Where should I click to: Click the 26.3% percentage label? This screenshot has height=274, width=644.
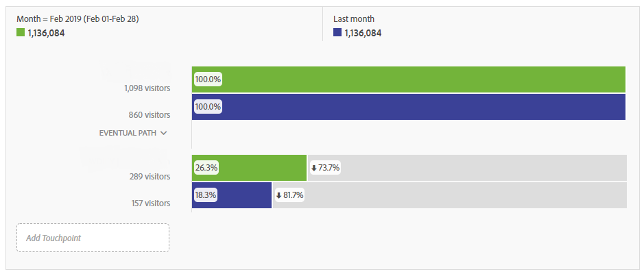pyautogui.click(x=206, y=168)
